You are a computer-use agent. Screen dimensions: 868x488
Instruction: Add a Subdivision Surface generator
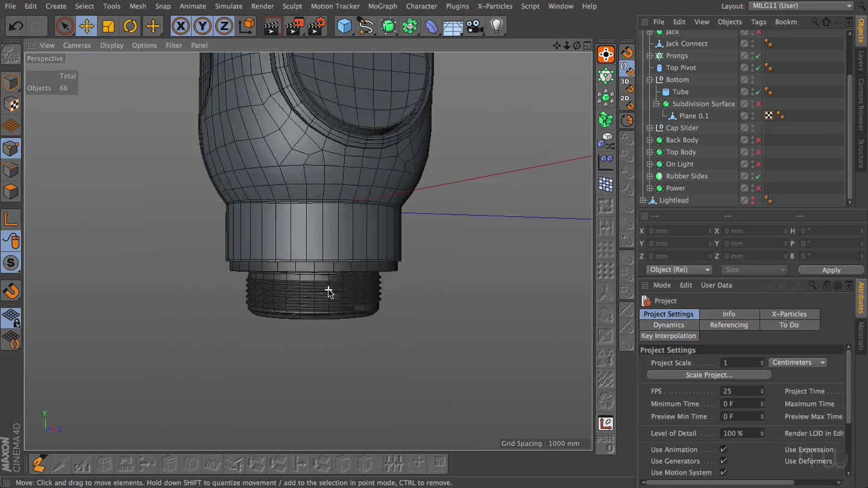click(388, 26)
